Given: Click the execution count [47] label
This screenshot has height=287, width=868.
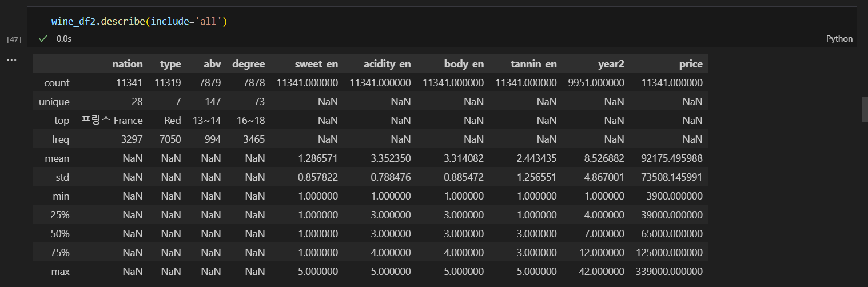Looking at the screenshot, I should coord(14,39).
